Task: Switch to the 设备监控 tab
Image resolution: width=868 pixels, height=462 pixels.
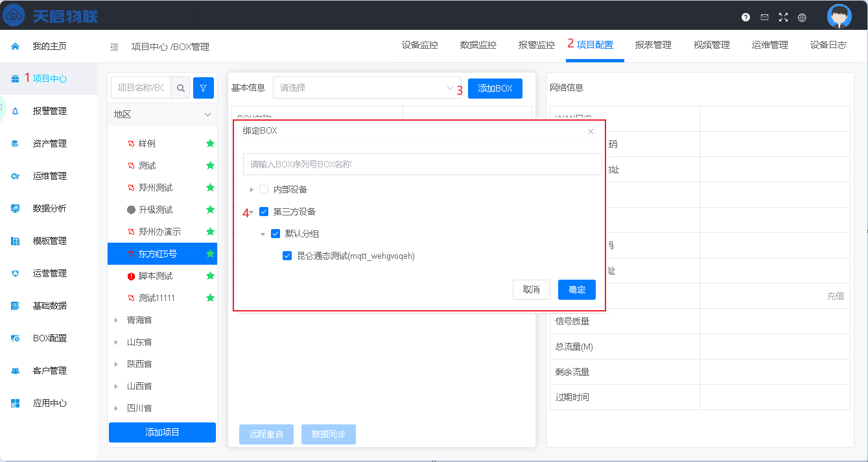Action: [x=420, y=45]
